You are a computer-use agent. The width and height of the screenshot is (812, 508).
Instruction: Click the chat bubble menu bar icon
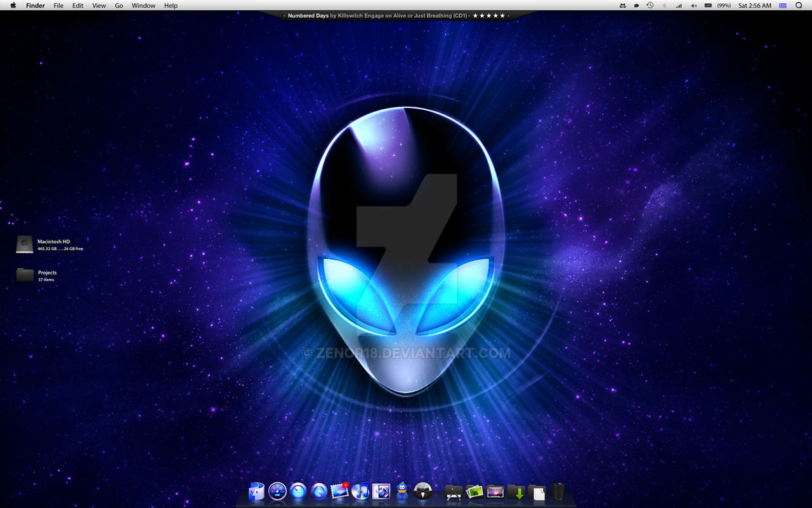(x=636, y=6)
